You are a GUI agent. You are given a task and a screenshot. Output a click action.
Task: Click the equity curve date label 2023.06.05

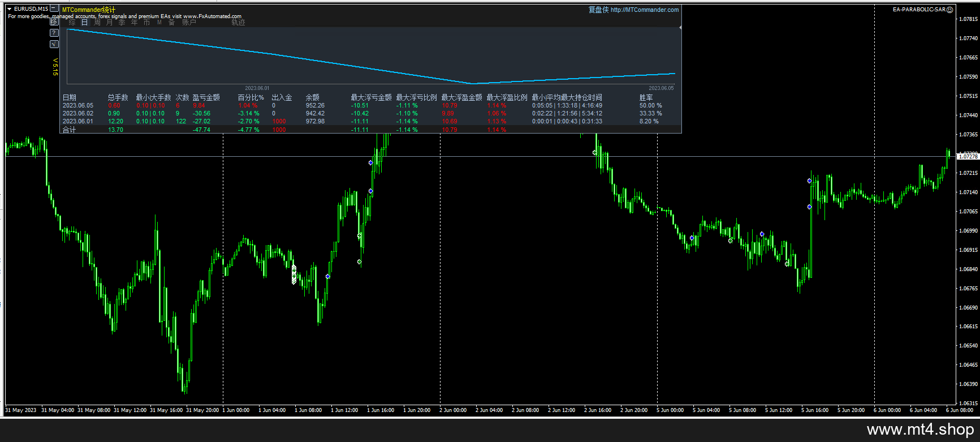[661, 88]
